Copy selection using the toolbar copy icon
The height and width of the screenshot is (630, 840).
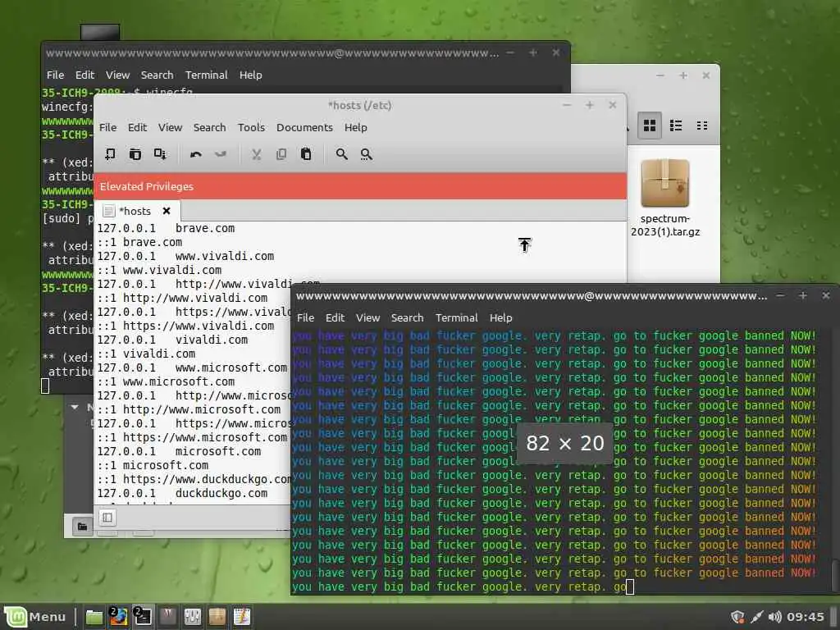click(281, 154)
